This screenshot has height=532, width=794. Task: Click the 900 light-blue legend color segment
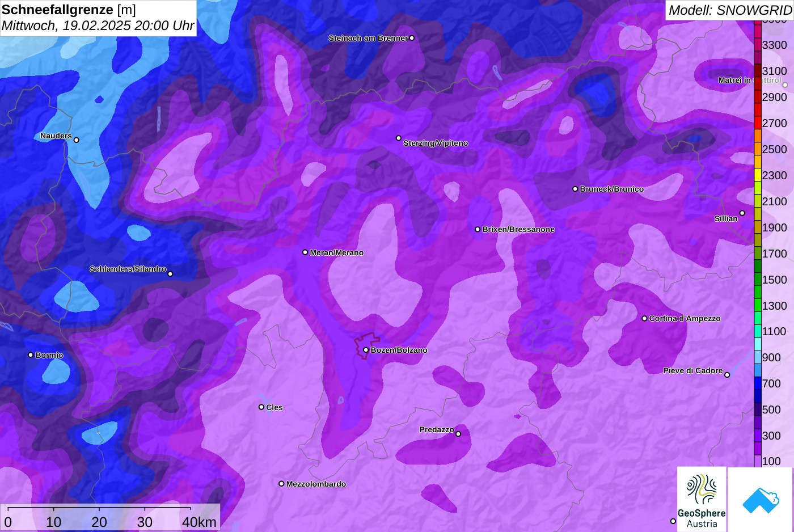pos(758,357)
